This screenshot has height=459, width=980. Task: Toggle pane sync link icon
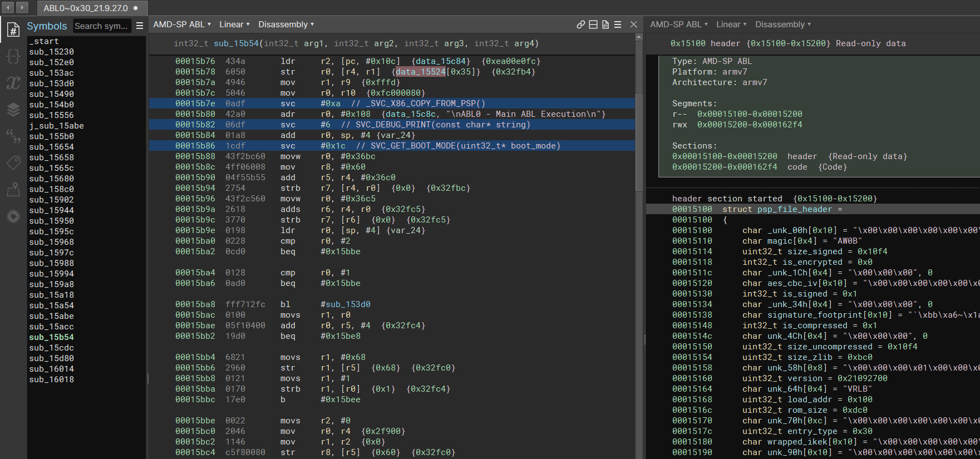[580, 24]
